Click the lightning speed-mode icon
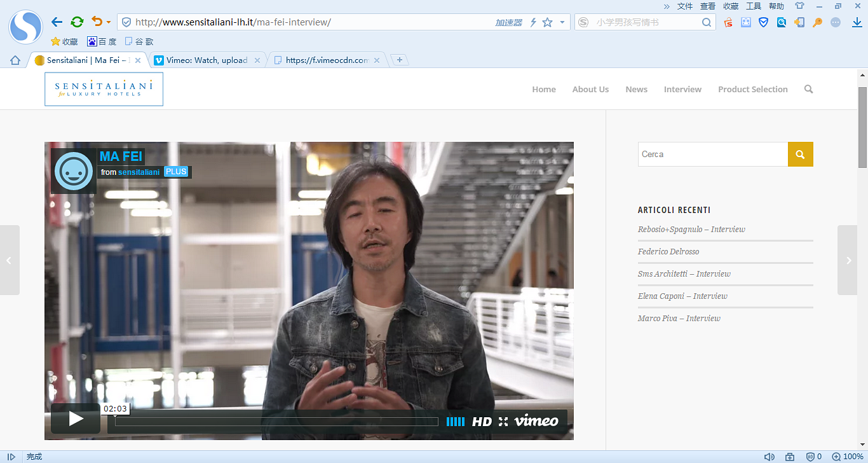This screenshot has height=463, width=868. point(533,22)
